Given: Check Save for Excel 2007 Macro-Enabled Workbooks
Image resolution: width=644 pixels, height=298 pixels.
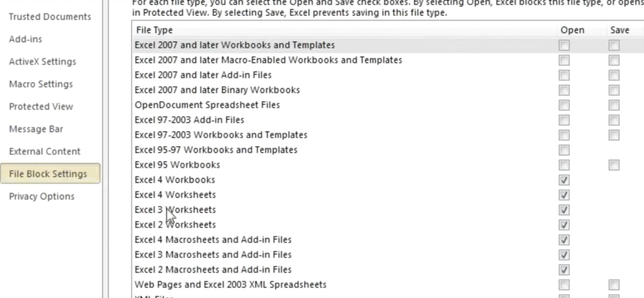Looking at the screenshot, I should (614, 60).
